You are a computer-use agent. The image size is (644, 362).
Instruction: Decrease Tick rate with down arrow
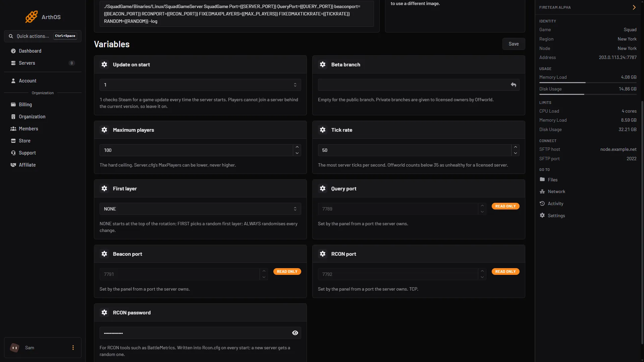(x=516, y=153)
